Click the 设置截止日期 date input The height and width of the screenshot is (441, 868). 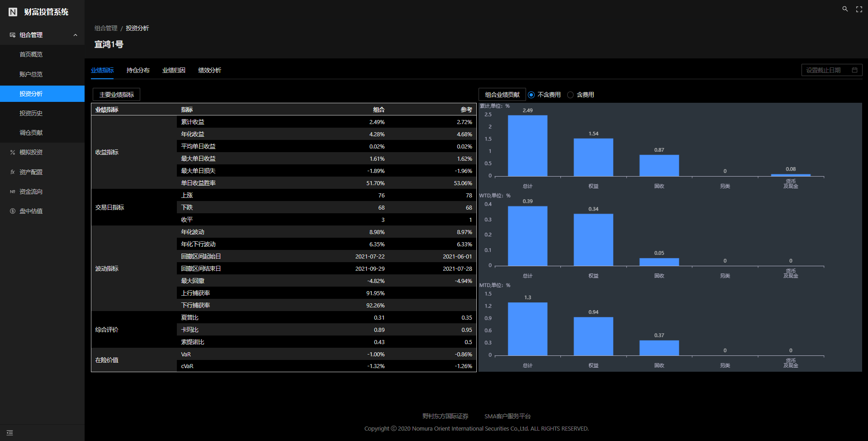tap(832, 70)
